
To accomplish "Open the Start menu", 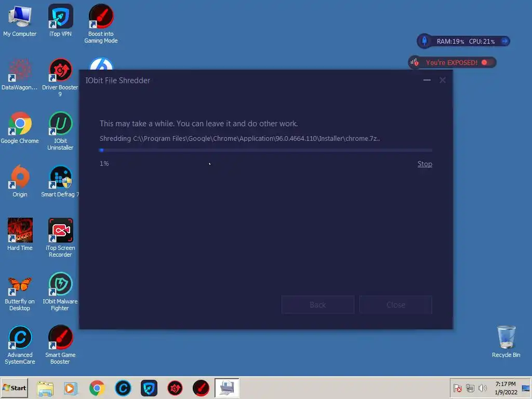I will [15, 388].
